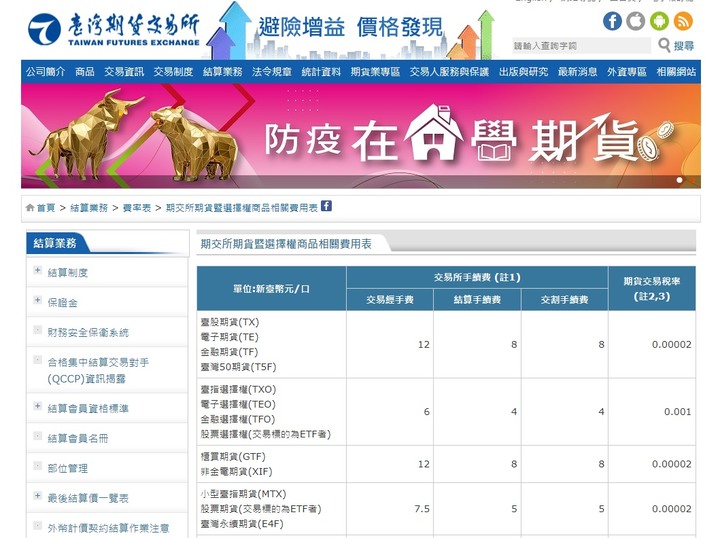Click 臺灣50期貨(T5F) product text
The image size is (720, 538).
238,367
